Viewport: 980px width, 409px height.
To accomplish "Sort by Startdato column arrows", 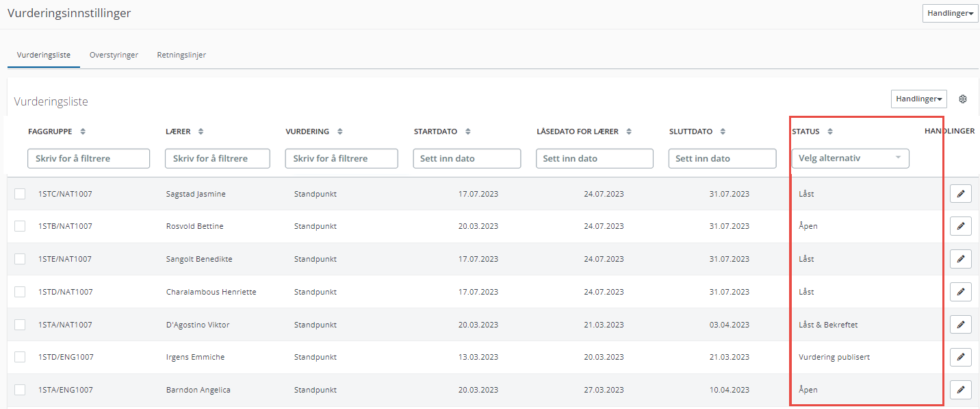I will pyautogui.click(x=468, y=132).
